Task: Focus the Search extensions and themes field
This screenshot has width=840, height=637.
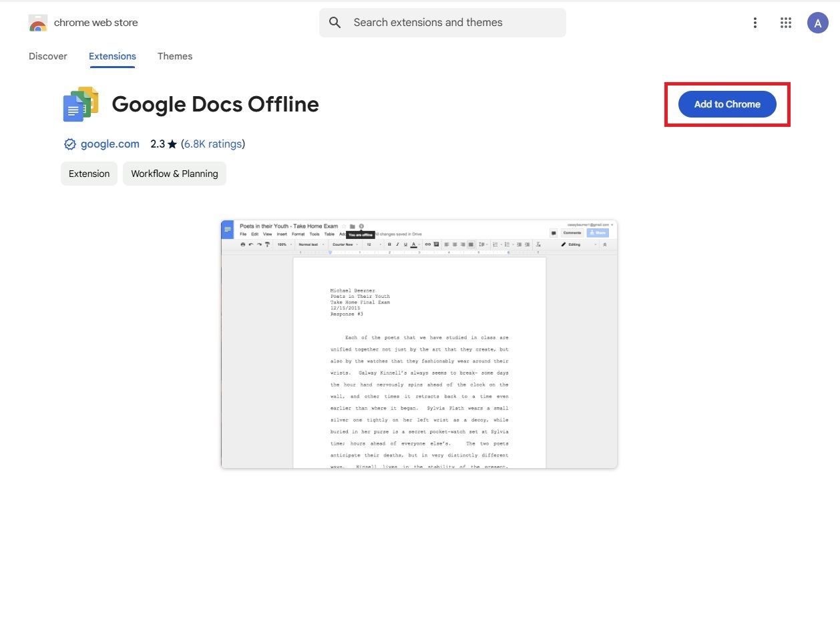Action: coord(443,23)
